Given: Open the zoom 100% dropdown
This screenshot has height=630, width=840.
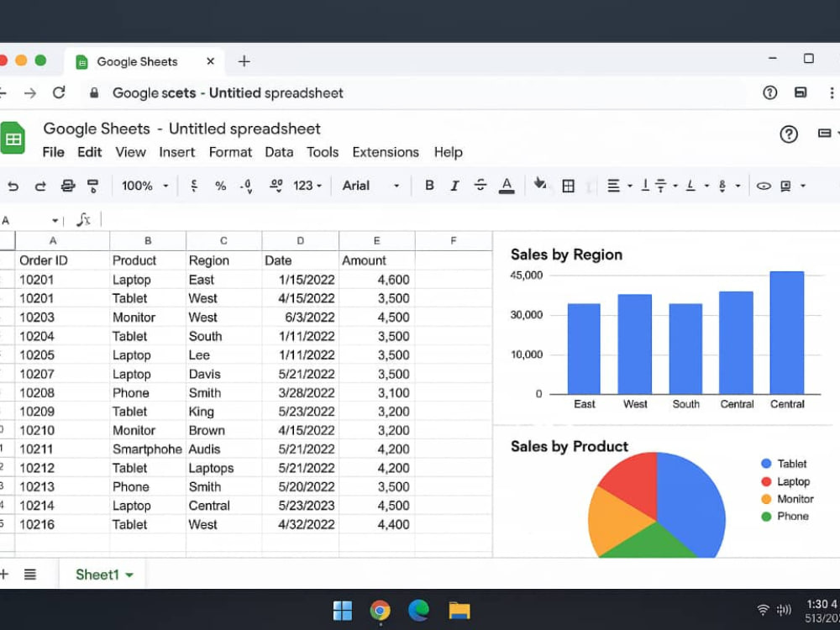Looking at the screenshot, I should [145, 186].
